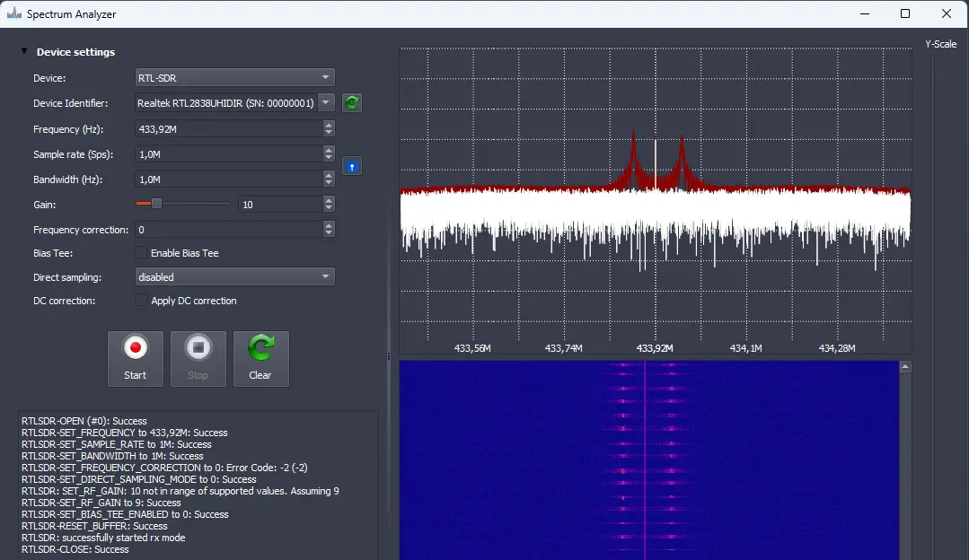Click the Gain value spinner arrows
Image resolution: width=969 pixels, height=560 pixels.
pyautogui.click(x=329, y=205)
